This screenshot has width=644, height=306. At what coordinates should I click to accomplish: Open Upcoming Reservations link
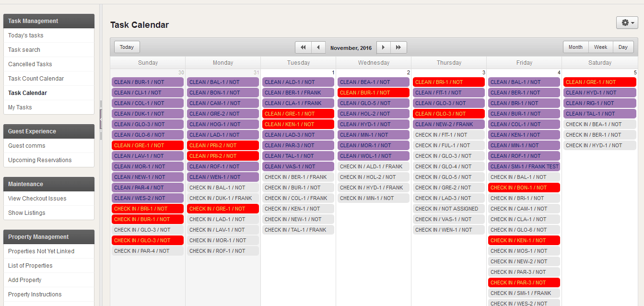click(x=40, y=160)
